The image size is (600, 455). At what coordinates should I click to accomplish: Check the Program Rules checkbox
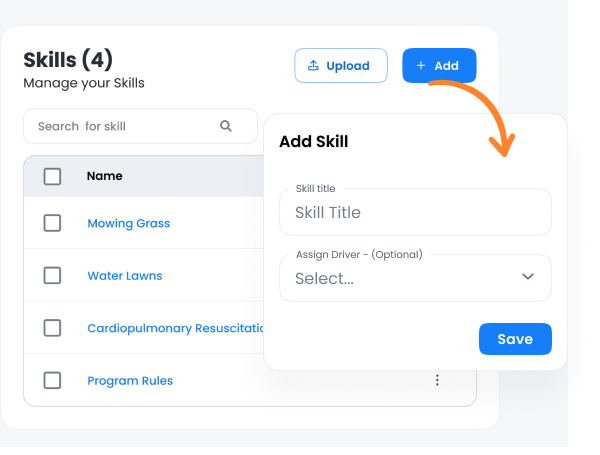[52, 380]
